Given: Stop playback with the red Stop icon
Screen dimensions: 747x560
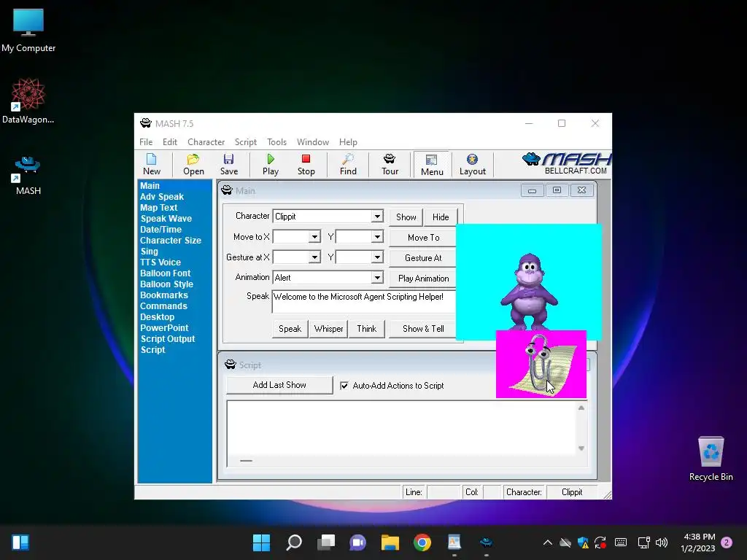Looking at the screenshot, I should [x=306, y=165].
